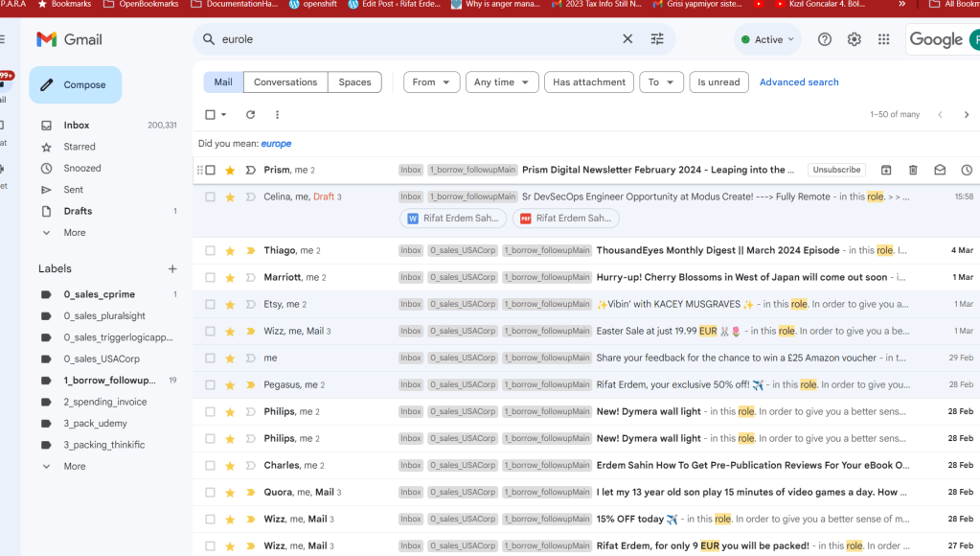This screenshot has width=980, height=556.
Task: Delete the Prism newsletter email
Action: pyautogui.click(x=913, y=170)
